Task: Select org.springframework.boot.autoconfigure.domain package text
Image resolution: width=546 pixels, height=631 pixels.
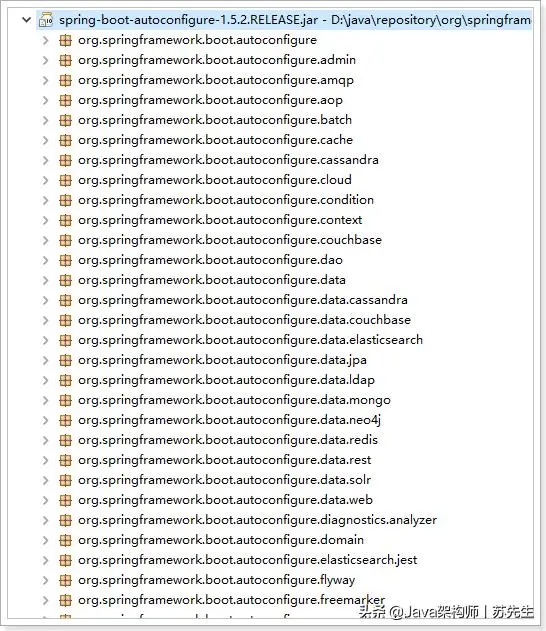Action: (221, 540)
